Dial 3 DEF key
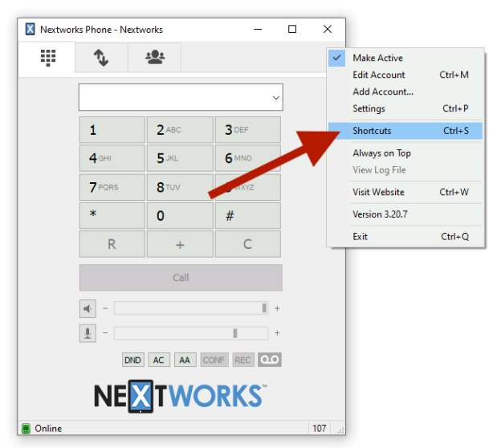The width and height of the screenshot is (497, 448). tap(248, 130)
